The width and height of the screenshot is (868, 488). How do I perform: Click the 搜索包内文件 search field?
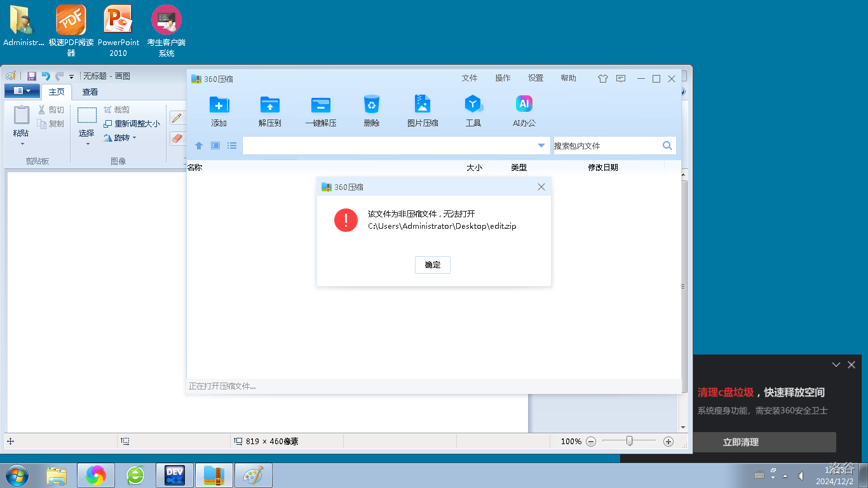pos(606,146)
